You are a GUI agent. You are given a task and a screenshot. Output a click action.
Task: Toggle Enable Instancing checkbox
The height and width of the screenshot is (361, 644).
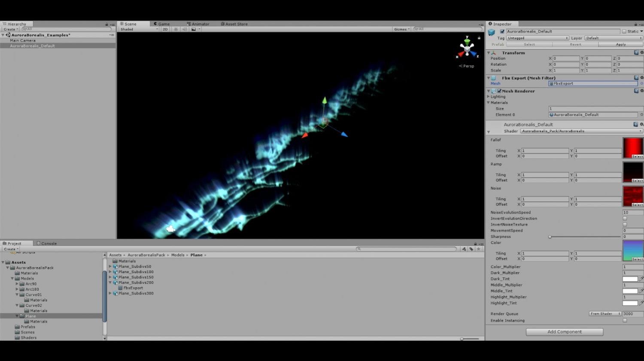(625, 320)
